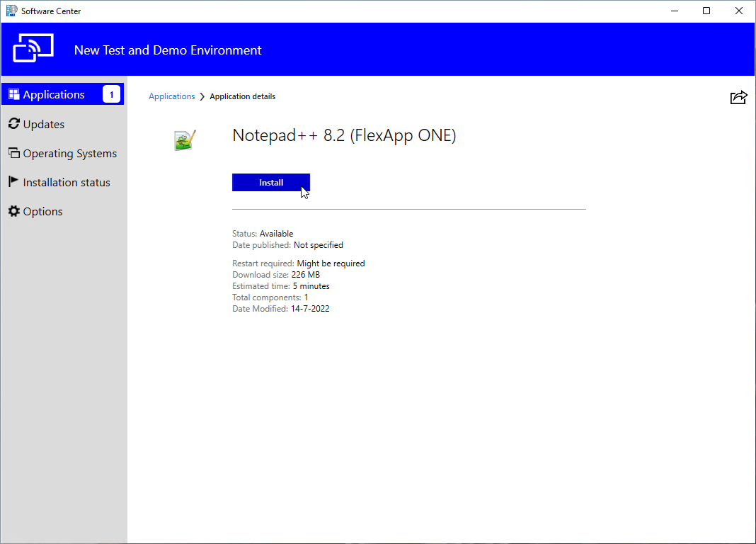Close the Software Center window
The width and height of the screenshot is (756, 544).
[x=739, y=11]
